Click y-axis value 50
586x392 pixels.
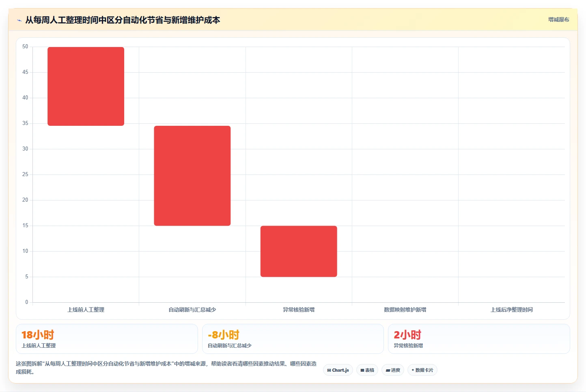click(25, 47)
